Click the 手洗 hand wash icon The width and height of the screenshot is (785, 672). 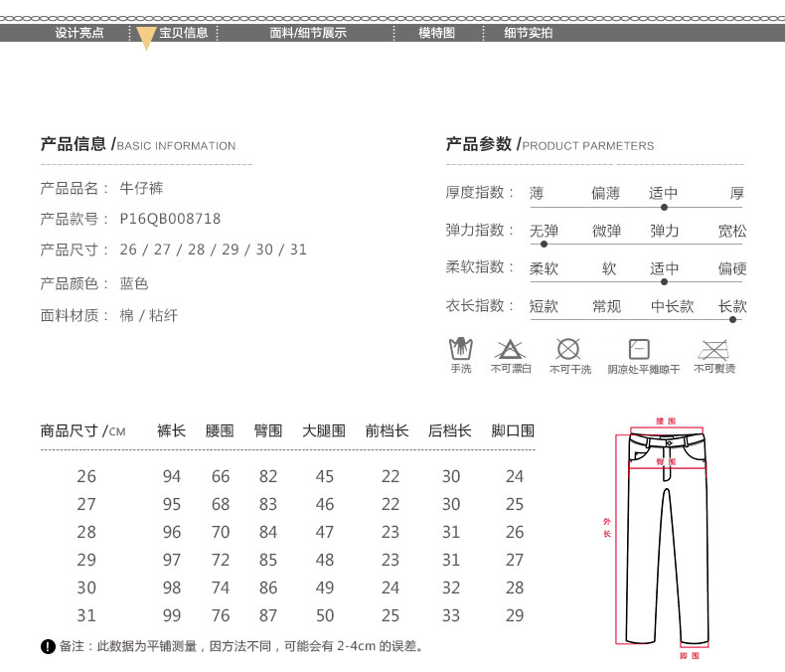pos(461,349)
